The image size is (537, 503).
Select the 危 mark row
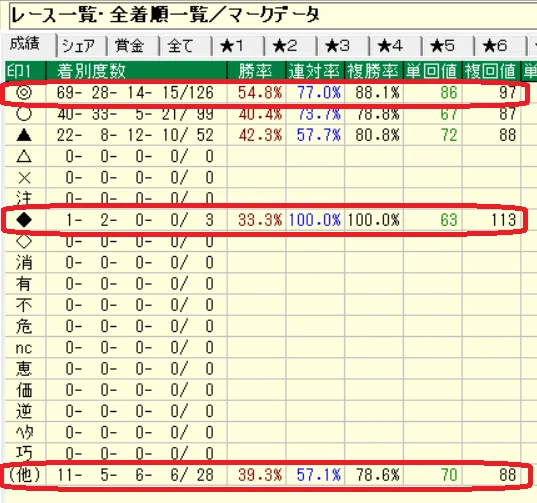pyautogui.click(x=25, y=326)
